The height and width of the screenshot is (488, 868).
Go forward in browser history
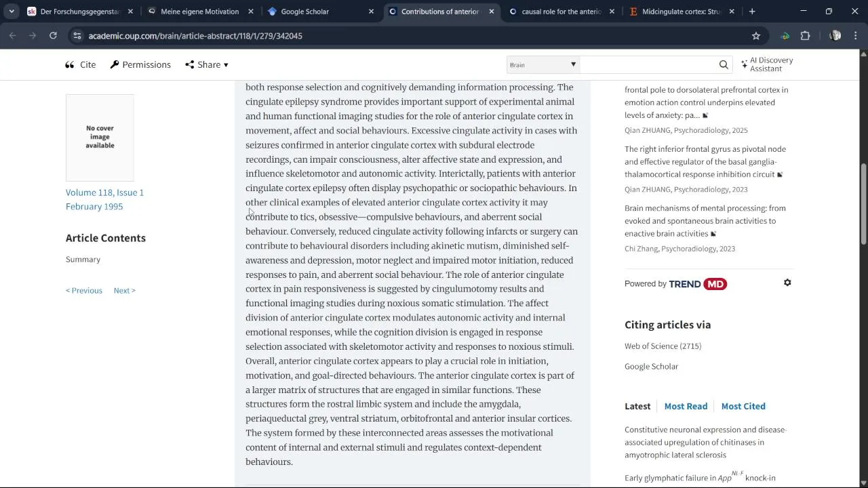[33, 35]
